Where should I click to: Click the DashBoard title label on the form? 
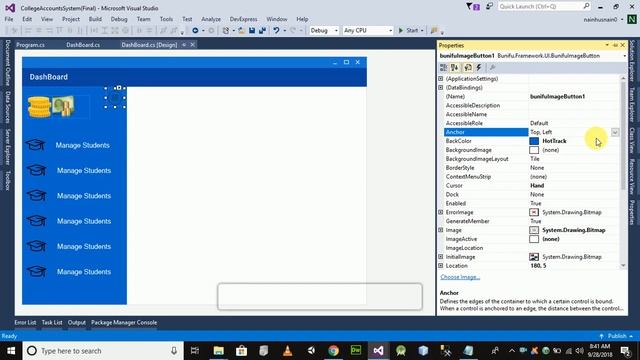pos(49,77)
